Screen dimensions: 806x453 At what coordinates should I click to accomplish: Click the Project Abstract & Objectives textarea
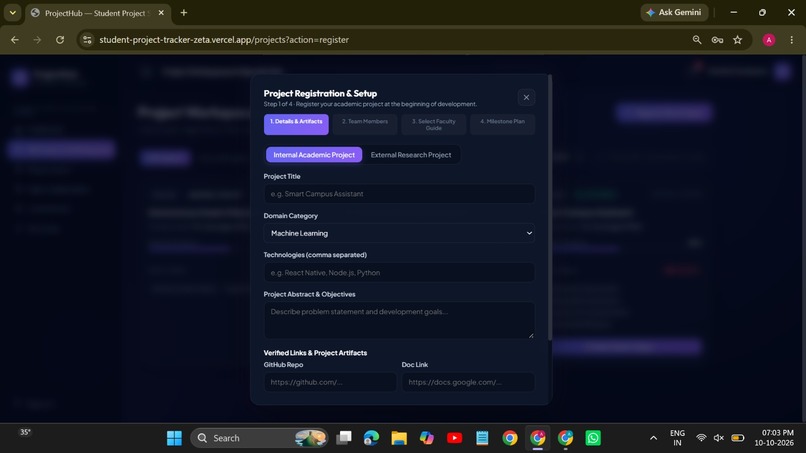point(399,320)
